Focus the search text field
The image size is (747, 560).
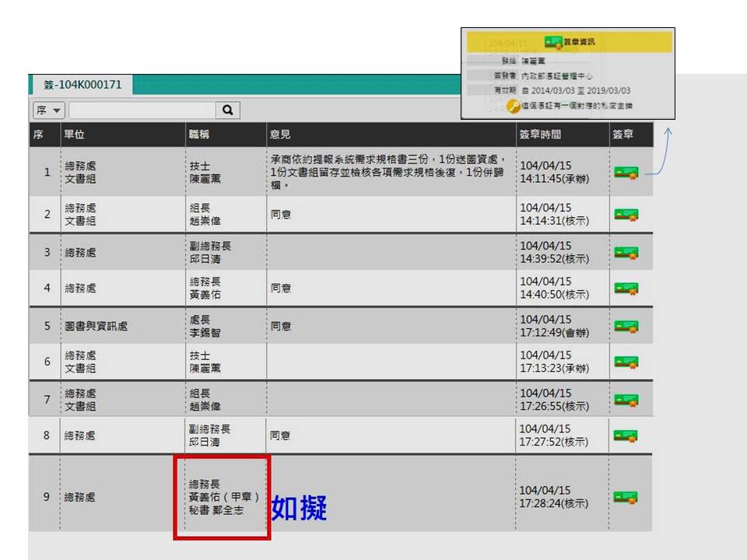click(142, 110)
